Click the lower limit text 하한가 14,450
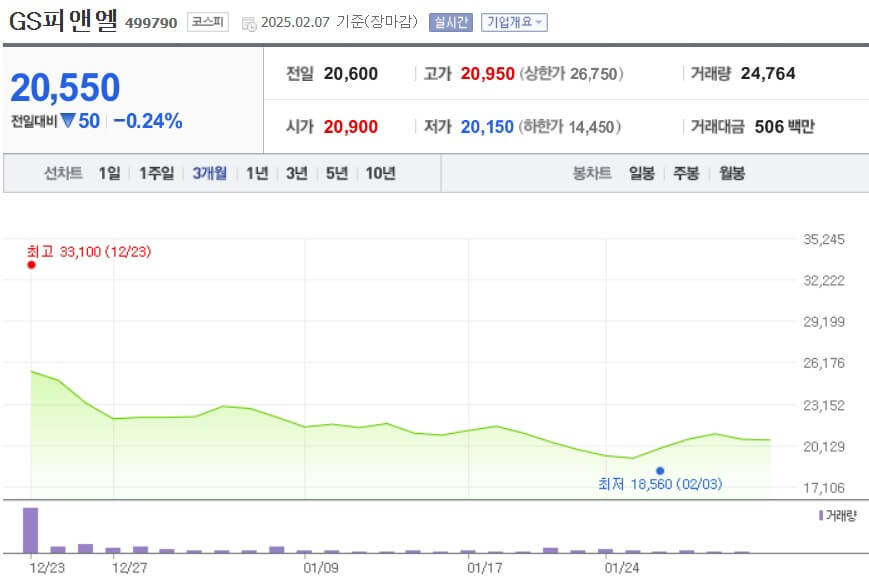The width and height of the screenshot is (869, 578). pos(570,127)
